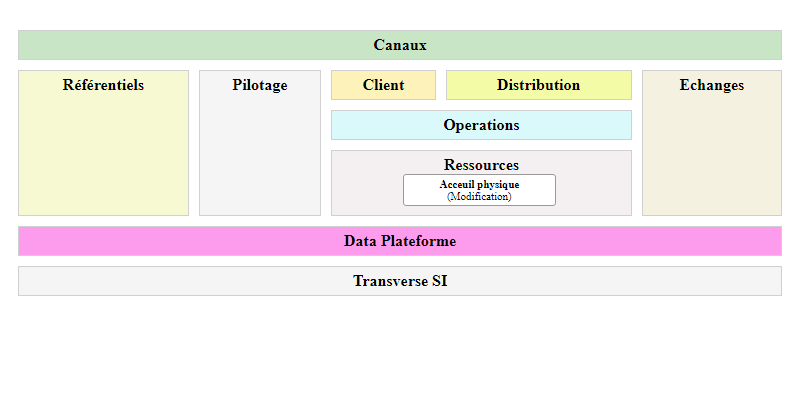Click the green Canaux banner

[400, 45]
